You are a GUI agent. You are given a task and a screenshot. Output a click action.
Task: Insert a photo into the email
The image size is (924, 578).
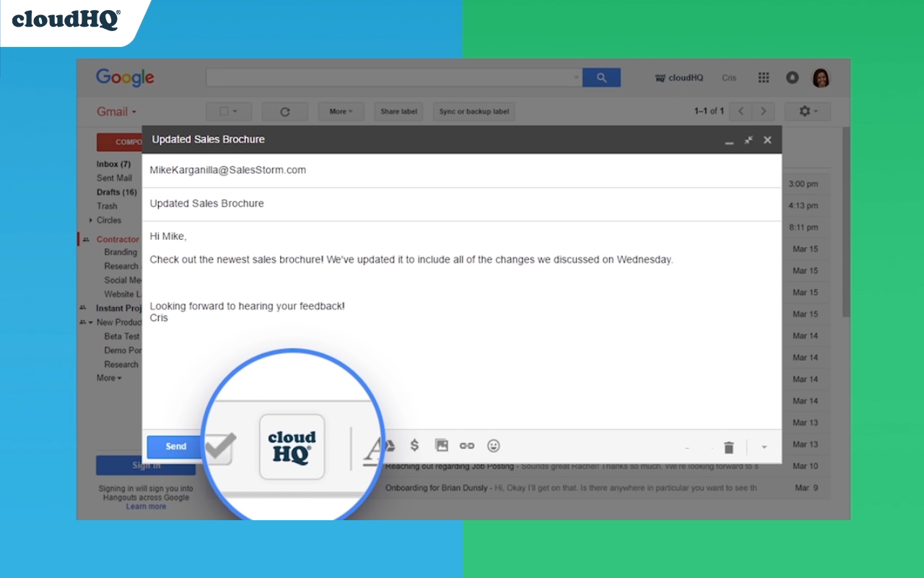[x=441, y=446]
